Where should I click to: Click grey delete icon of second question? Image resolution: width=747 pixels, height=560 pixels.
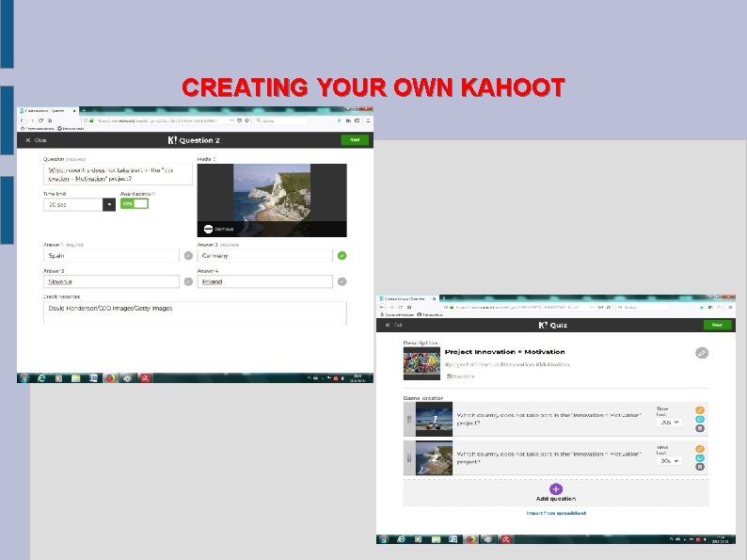[x=700, y=467]
